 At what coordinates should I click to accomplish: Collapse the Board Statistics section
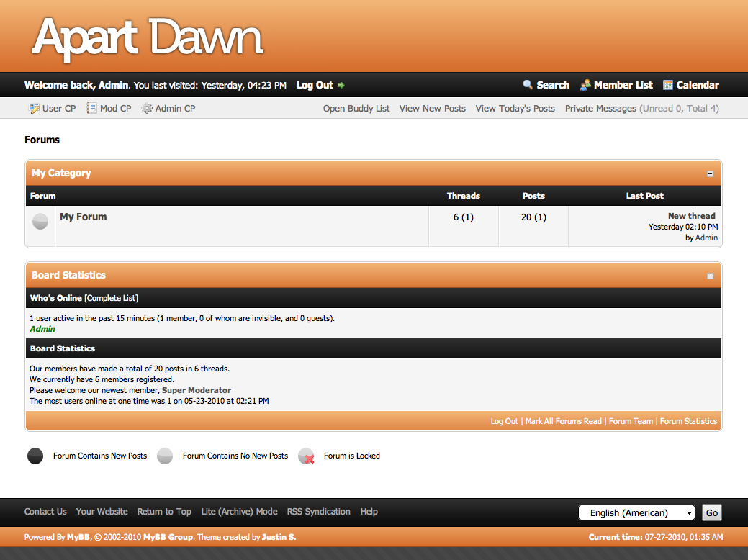(710, 276)
